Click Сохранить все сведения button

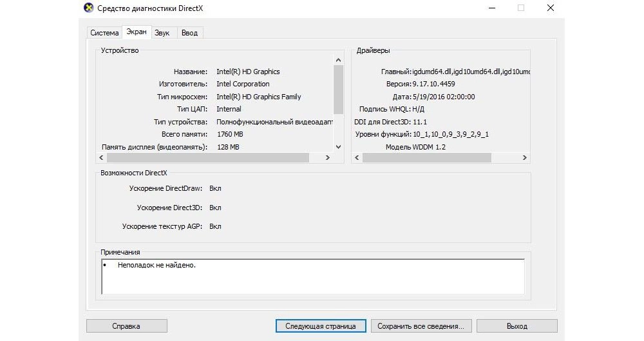point(421,326)
